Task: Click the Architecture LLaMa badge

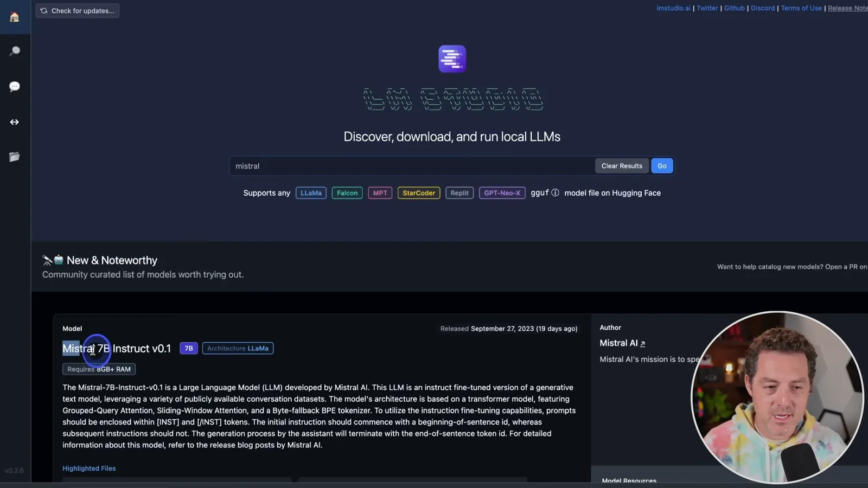Action: pyautogui.click(x=238, y=349)
